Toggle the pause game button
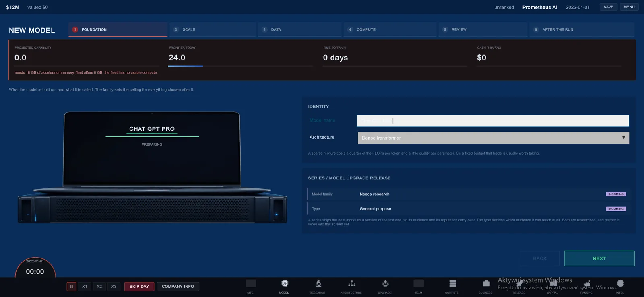Screen dimensions: 644x297 click(72, 287)
